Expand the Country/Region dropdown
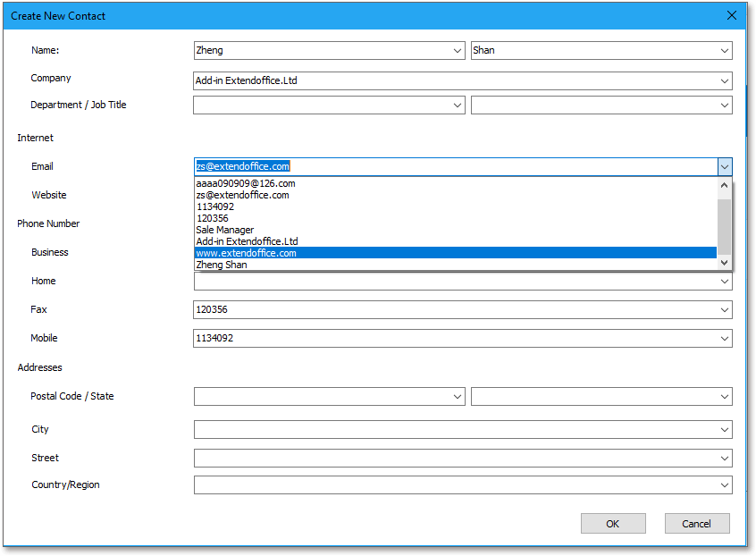Screen dimensions: 756x556 pyautogui.click(x=724, y=484)
